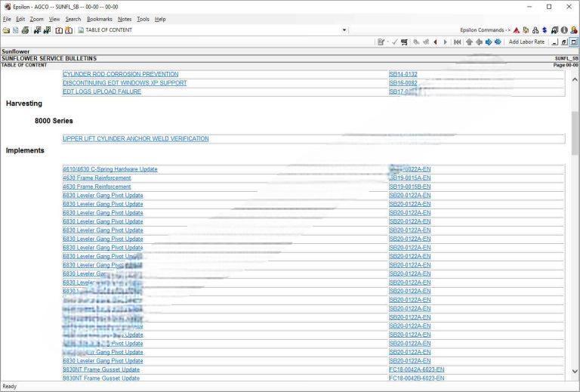Screen dimensions: 580x392
Task: Click the open folder icon in toolbar
Action: click(x=6, y=30)
